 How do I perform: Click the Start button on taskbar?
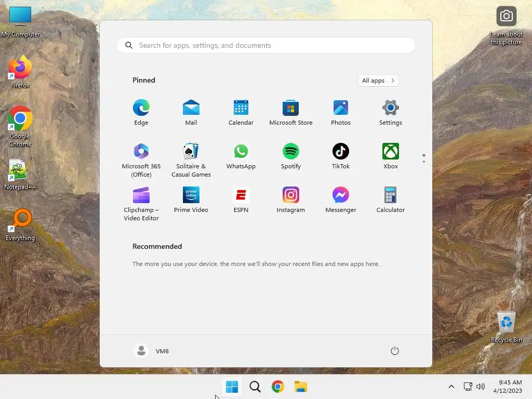232,387
